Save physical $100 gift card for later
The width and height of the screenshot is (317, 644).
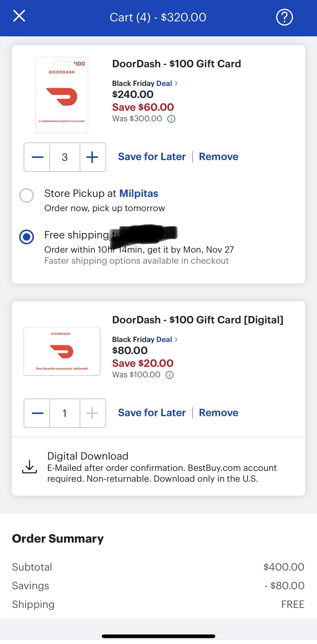(x=152, y=157)
